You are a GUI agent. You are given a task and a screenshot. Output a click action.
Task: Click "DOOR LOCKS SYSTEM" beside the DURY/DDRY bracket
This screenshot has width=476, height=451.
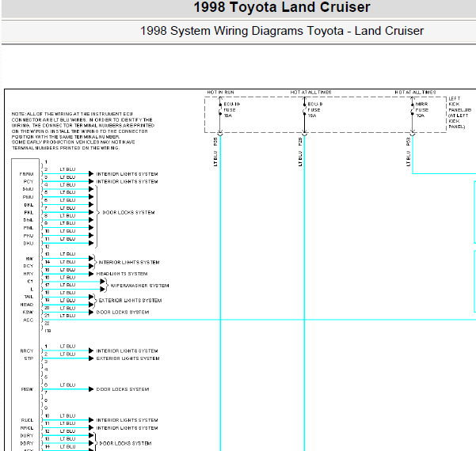(x=125, y=443)
